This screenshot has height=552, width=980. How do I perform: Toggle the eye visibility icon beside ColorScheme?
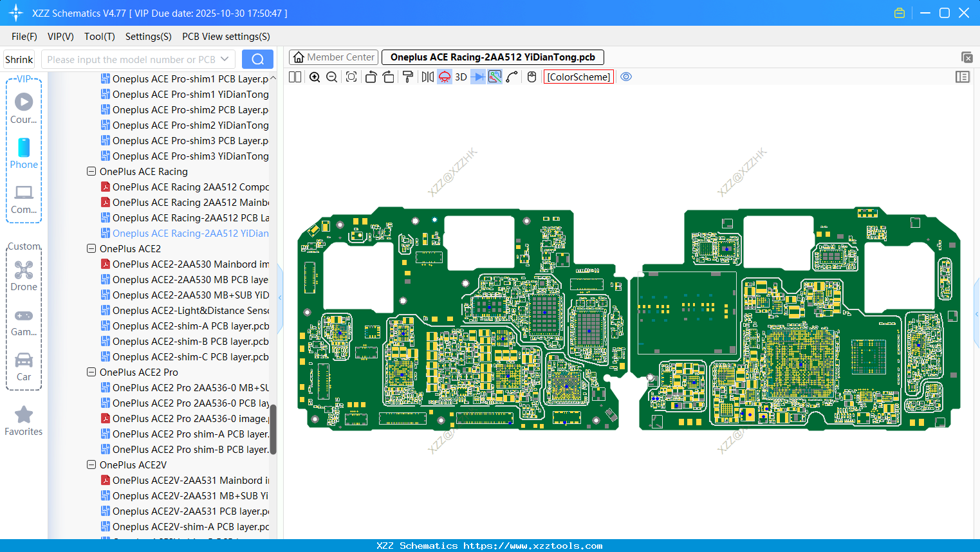(x=626, y=77)
